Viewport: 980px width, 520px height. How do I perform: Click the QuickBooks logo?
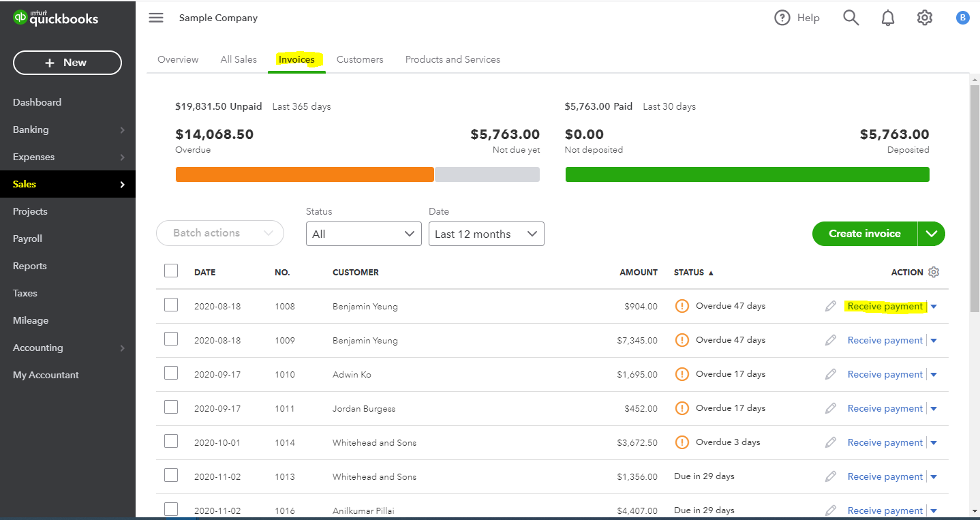pyautogui.click(x=56, y=18)
